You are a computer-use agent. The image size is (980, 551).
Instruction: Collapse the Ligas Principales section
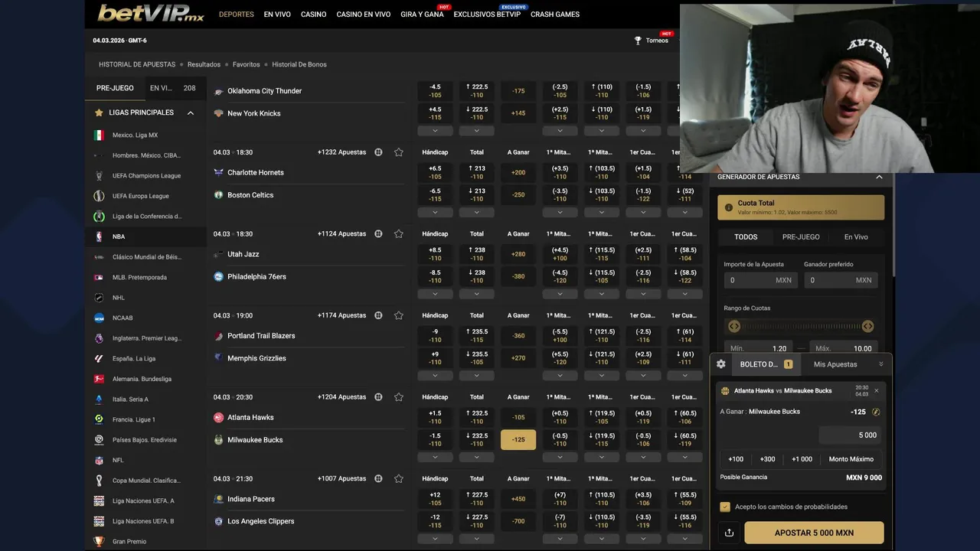point(191,112)
